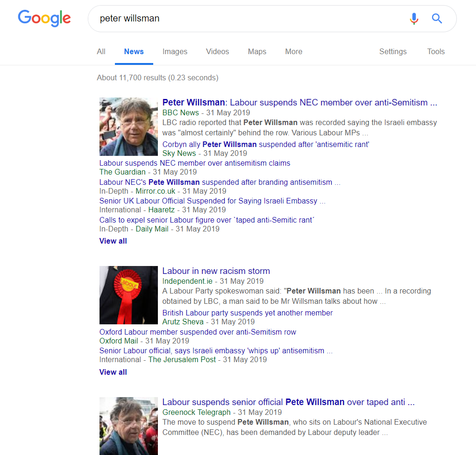Viewport: 476px width, 455px height.
Task: Open Arutz Sheva British Labour party article
Action: [x=248, y=313]
